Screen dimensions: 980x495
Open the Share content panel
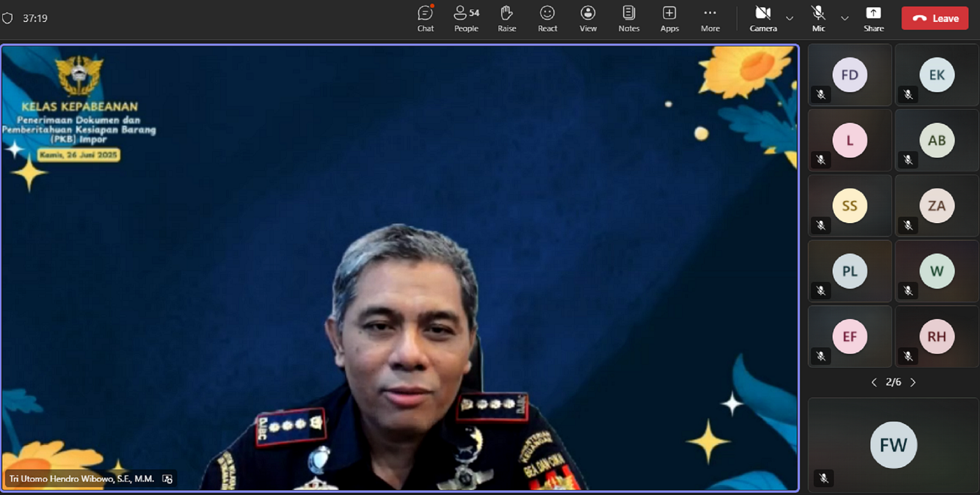873,18
